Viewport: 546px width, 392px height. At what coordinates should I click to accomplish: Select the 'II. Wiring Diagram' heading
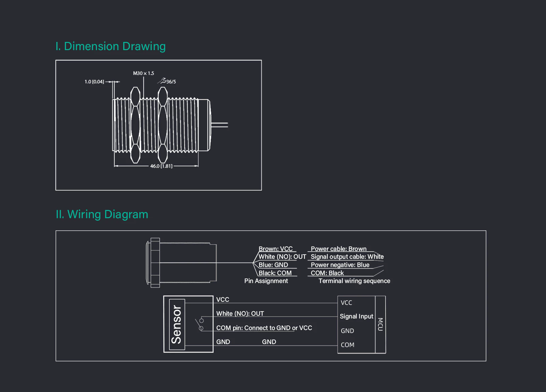click(102, 214)
